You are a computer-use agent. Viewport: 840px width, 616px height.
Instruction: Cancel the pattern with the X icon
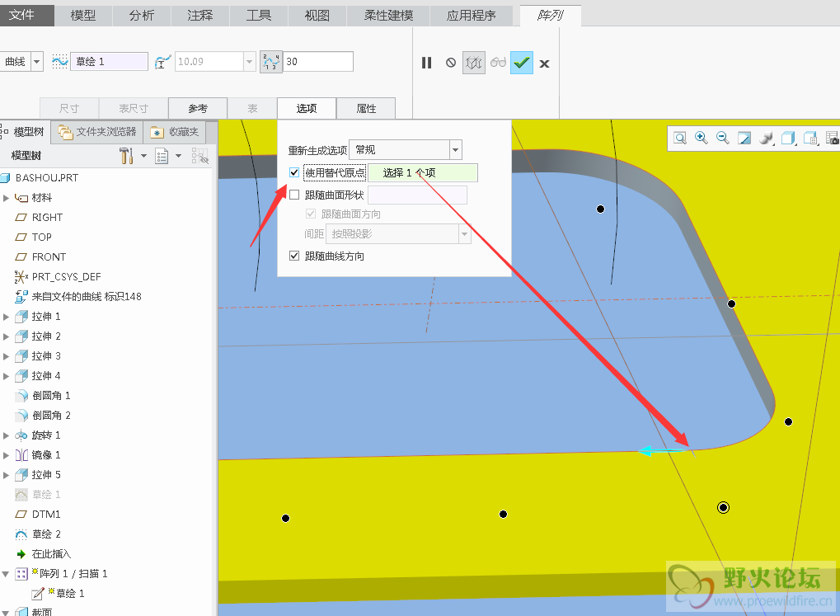click(544, 63)
